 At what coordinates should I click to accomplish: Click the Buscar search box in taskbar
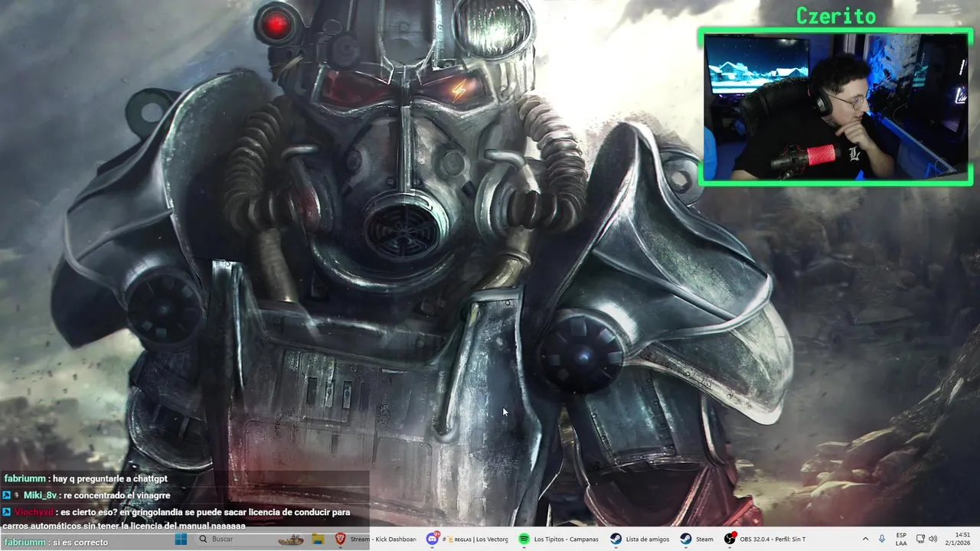pos(251,539)
